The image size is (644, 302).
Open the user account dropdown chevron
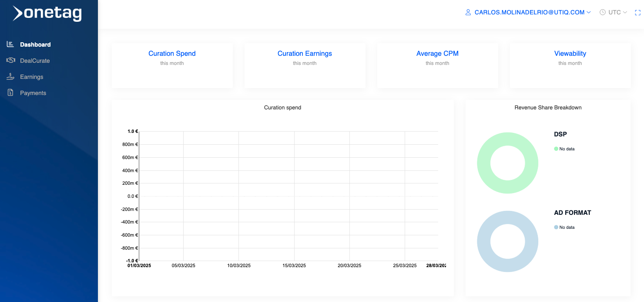[589, 13]
